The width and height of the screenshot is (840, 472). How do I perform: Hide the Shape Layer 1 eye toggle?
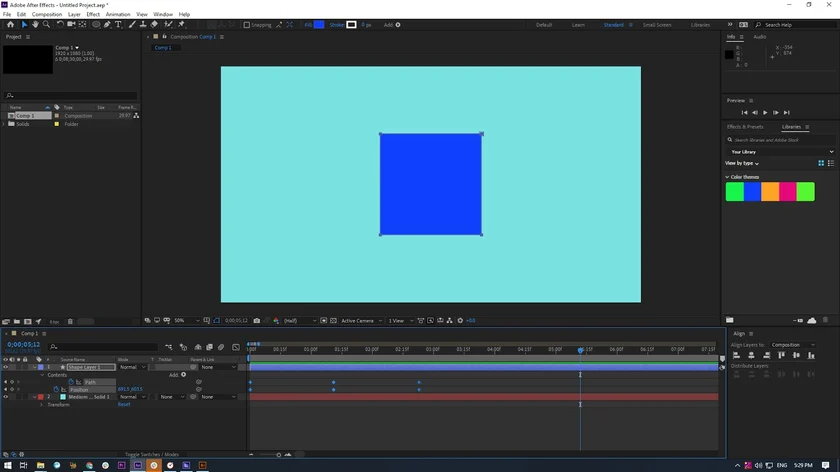coord(5,367)
